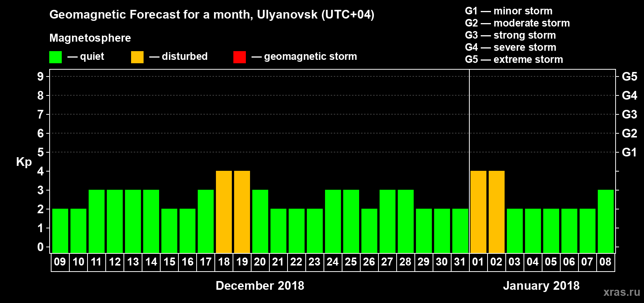This screenshot has width=644, height=303.
Task: Click the 'G5 — extreme storm' legend line
Action: click(x=514, y=59)
